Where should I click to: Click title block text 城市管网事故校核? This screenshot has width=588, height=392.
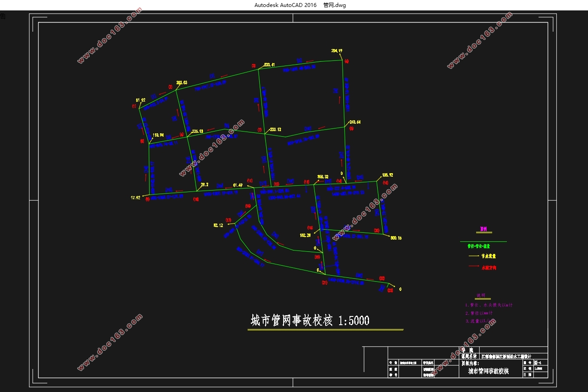pyautogui.click(x=488, y=371)
